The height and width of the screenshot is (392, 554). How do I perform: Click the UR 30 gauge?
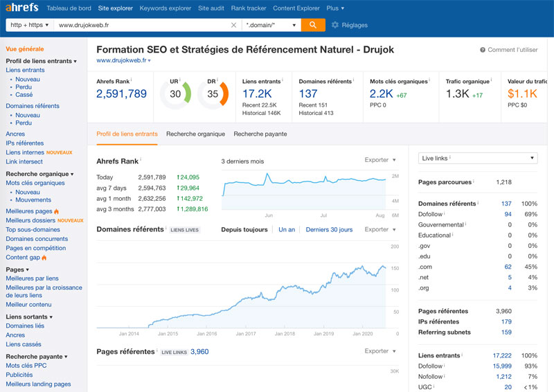click(175, 93)
